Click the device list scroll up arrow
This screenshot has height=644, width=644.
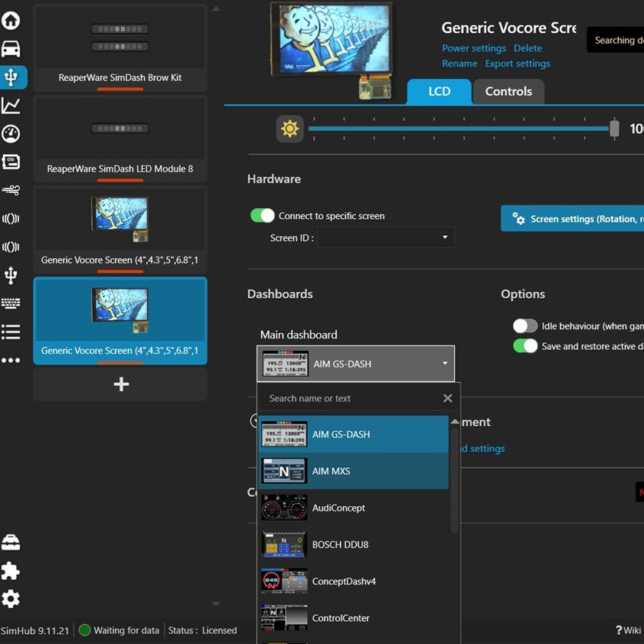tap(216, 8)
